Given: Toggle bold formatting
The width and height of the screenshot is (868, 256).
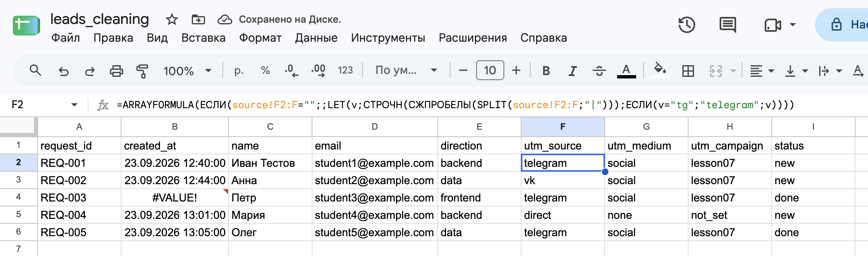Looking at the screenshot, I should pos(546,71).
